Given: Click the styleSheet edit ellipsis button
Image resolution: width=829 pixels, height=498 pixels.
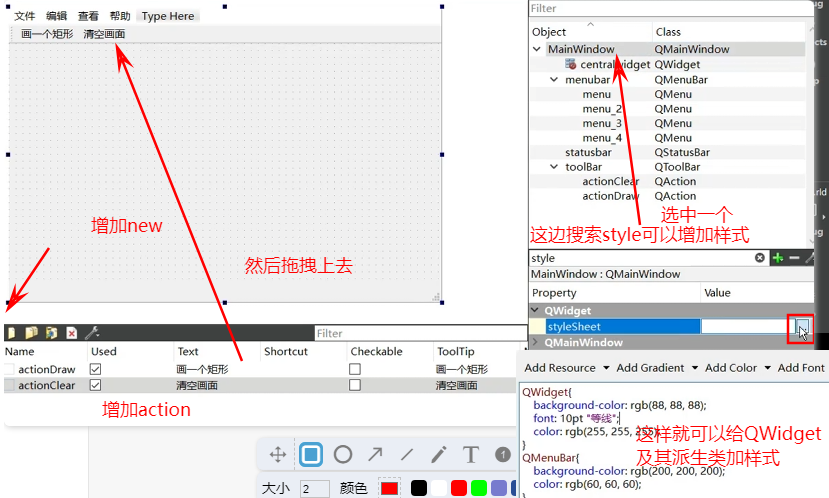Looking at the screenshot, I should 802,327.
